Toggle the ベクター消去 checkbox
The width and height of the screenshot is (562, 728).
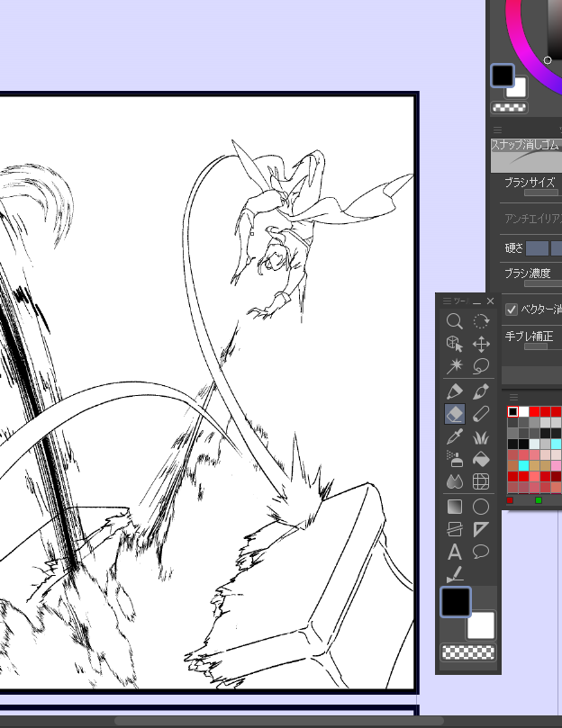(x=512, y=310)
